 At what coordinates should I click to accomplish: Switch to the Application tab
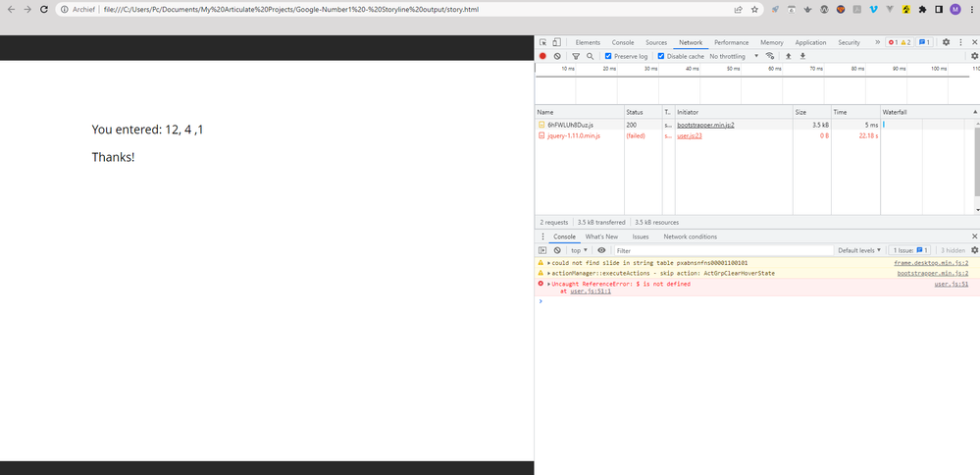[810, 42]
